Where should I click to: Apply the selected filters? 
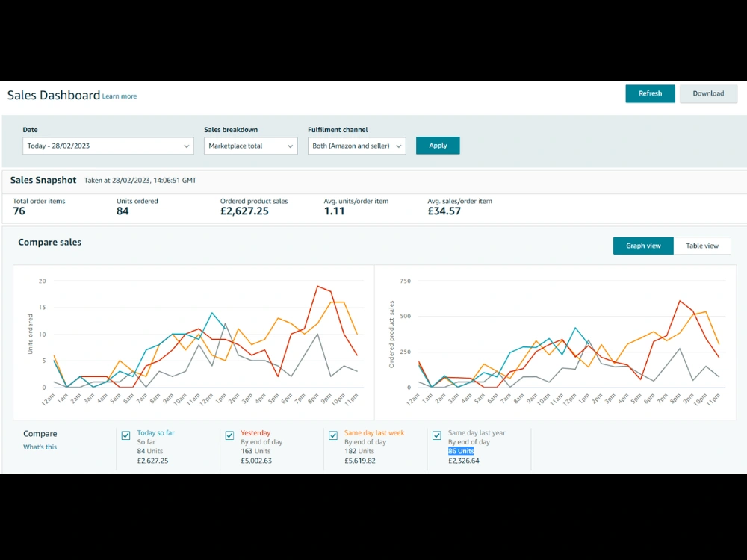pos(437,146)
